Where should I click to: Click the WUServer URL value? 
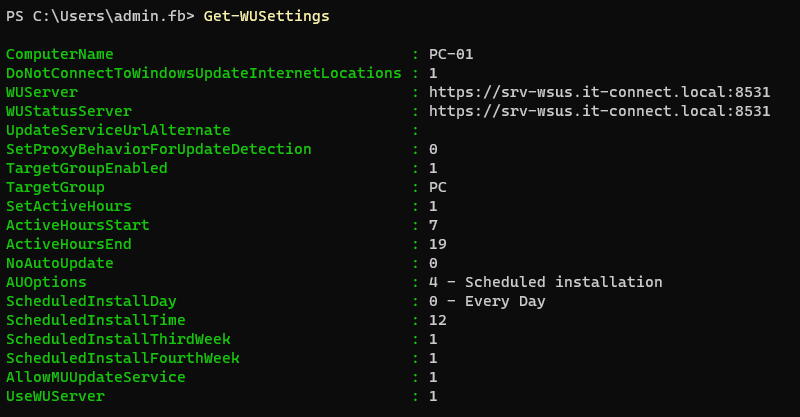tap(599, 92)
